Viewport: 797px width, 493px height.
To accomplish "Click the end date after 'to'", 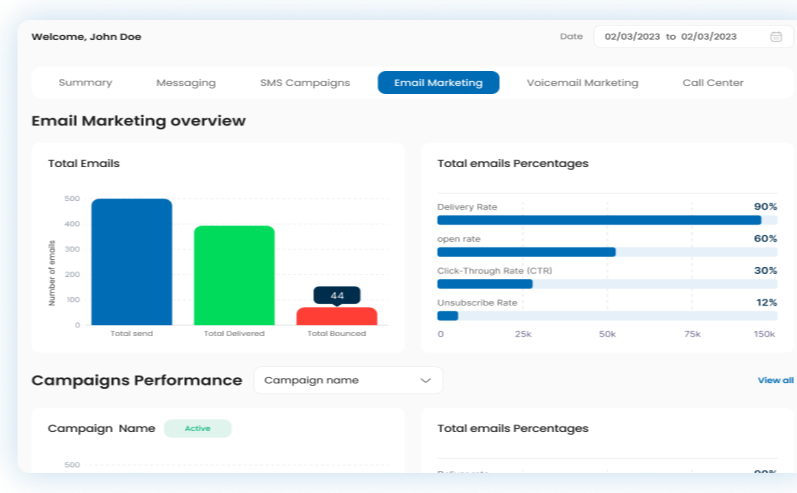I will click(709, 37).
